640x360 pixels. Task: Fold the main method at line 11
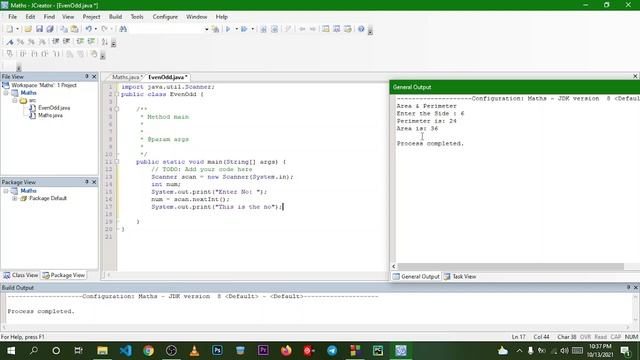(x=117, y=162)
